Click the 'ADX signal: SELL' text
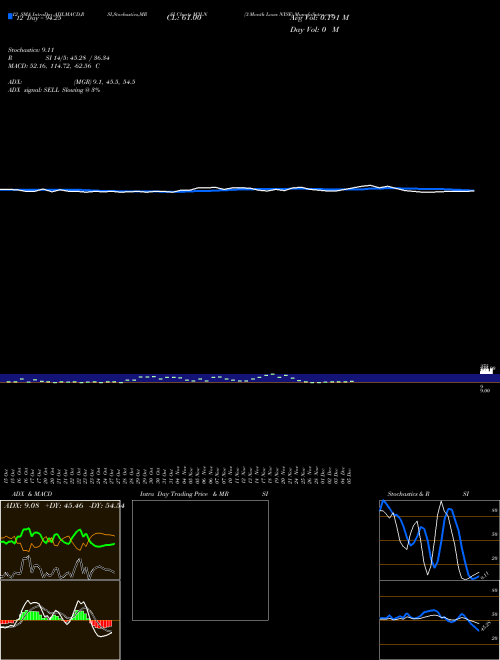This screenshot has width=500, height=660. (34, 90)
